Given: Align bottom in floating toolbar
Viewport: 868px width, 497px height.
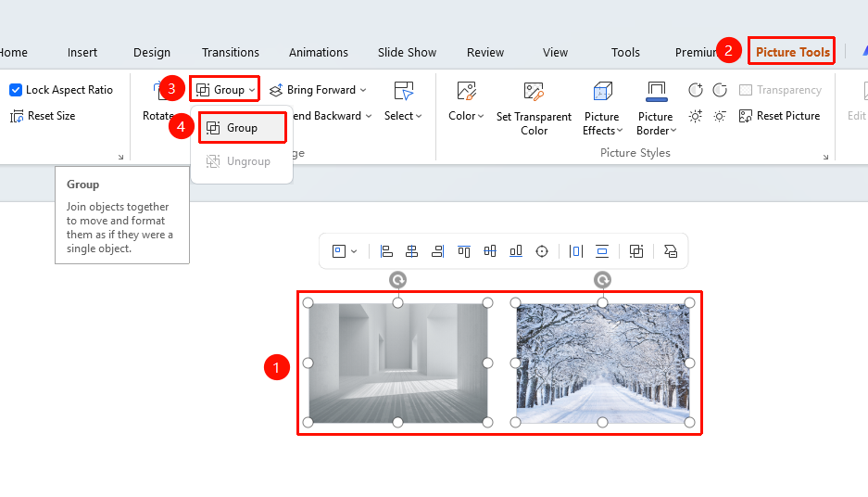Looking at the screenshot, I should tap(516, 251).
